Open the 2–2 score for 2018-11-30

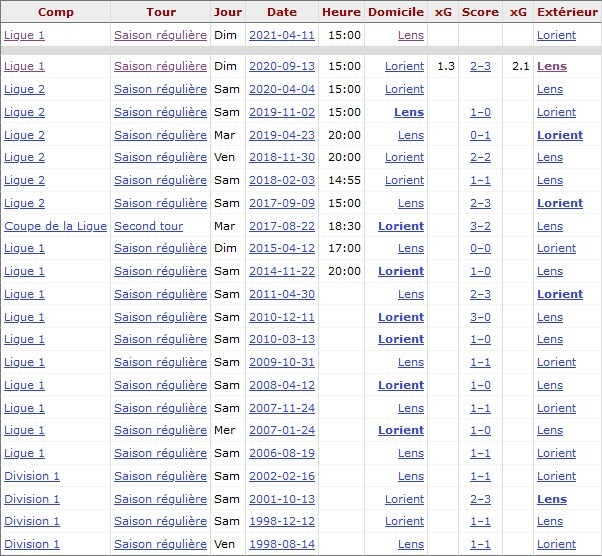tap(480, 157)
